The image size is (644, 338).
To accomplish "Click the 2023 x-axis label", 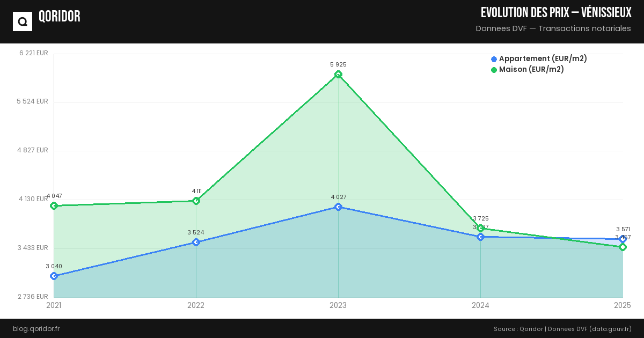I will pyautogui.click(x=338, y=306).
